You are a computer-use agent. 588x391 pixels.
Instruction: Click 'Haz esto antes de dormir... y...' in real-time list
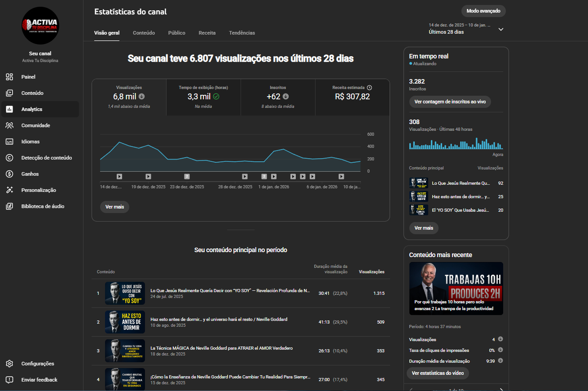[461, 196]
